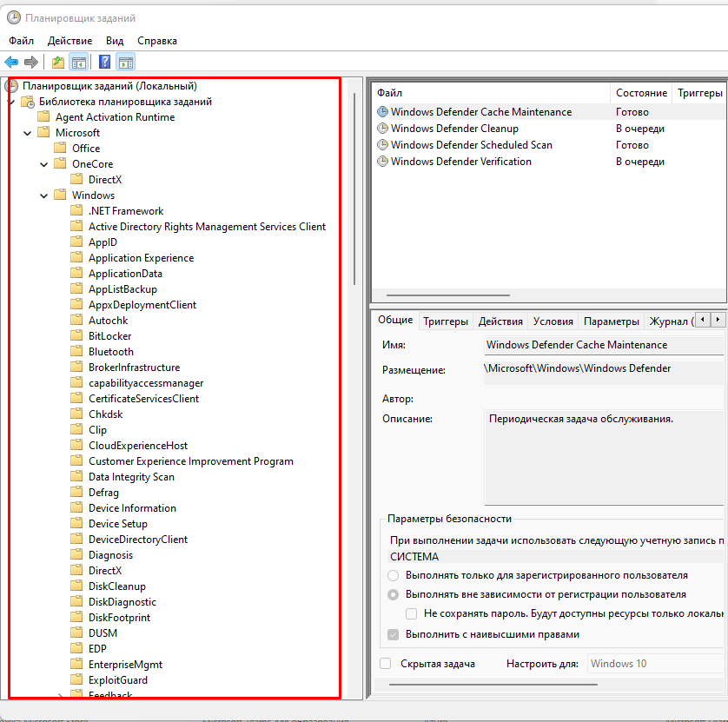Open the Файл menu
Viewport: 728px width, 722px height.
(x=22, y=41)
